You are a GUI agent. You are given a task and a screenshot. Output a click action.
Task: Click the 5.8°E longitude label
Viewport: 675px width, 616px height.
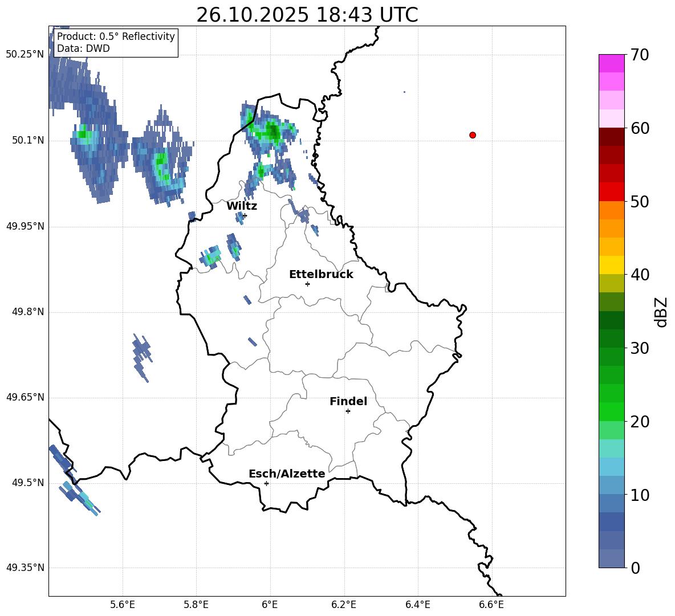pyautogui.click(x=196, y=605)
